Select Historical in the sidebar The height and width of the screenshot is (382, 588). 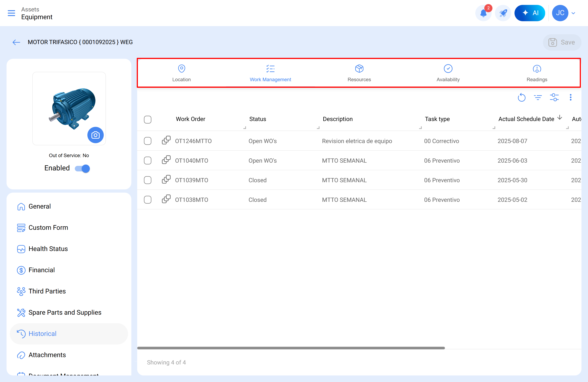42,334
